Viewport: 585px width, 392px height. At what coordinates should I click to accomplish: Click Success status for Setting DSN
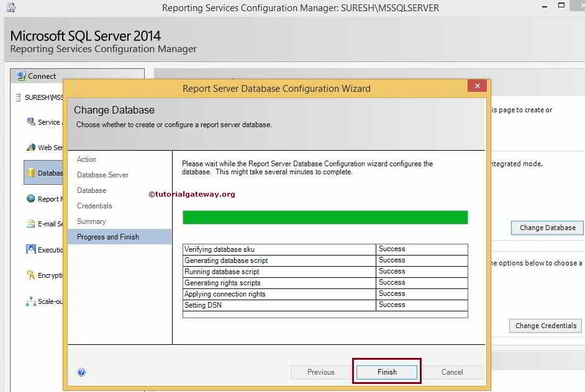pyautogui.click(x=392, y=305)
